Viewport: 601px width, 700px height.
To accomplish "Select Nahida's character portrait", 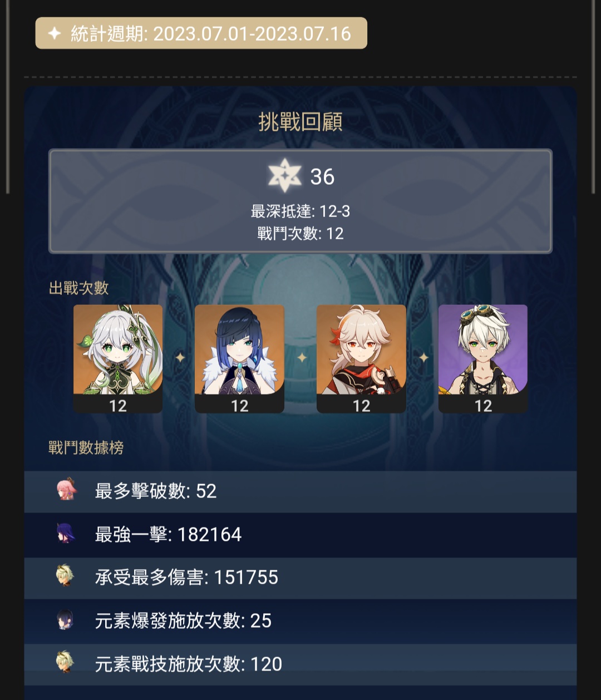I will point(118,358).
